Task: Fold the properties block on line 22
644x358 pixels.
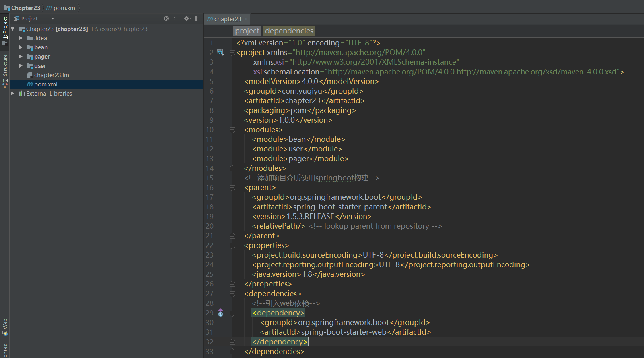Action: 232,245
